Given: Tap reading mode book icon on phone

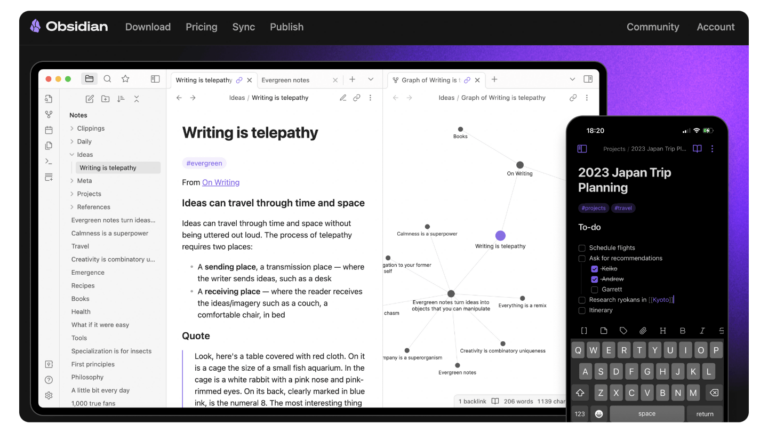Looking at the screenshot, I should click(x=697, y=148).
